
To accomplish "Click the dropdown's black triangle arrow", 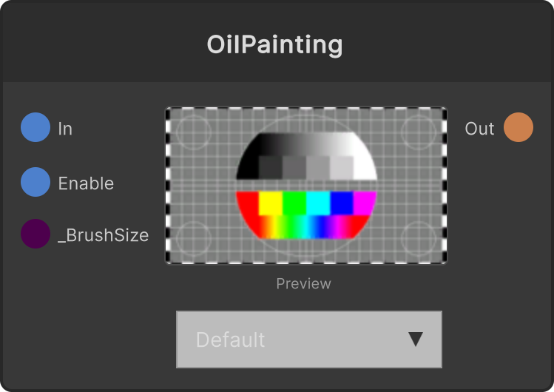I will click(x=416, y=339).
